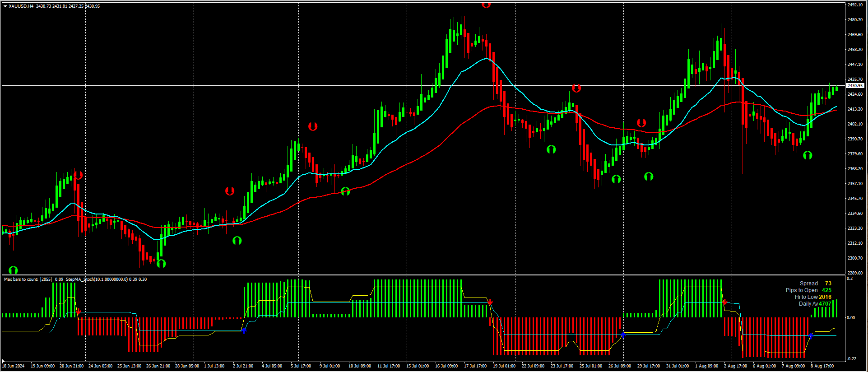868x372 pixels.
Task: Click the 'Daily Av' label
Action: (808, 304)
